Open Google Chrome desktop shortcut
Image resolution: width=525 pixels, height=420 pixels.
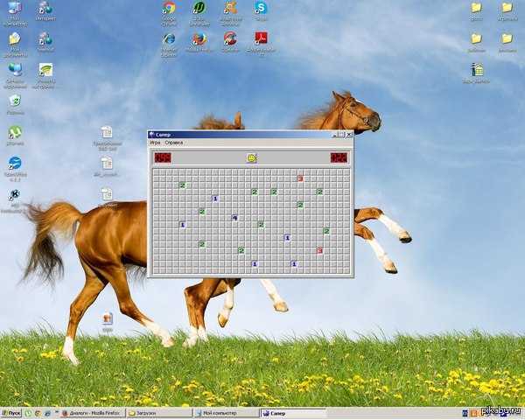click(169, 9)
